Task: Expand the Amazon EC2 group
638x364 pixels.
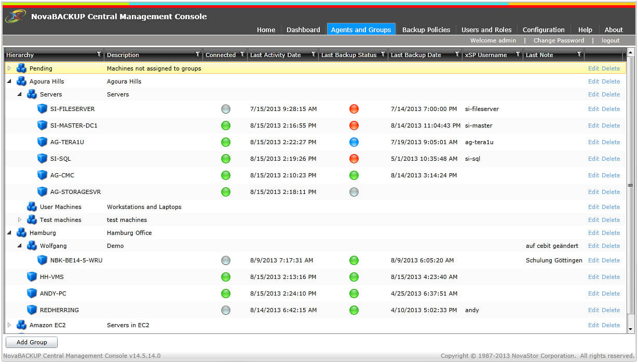Action: point(9,325)
